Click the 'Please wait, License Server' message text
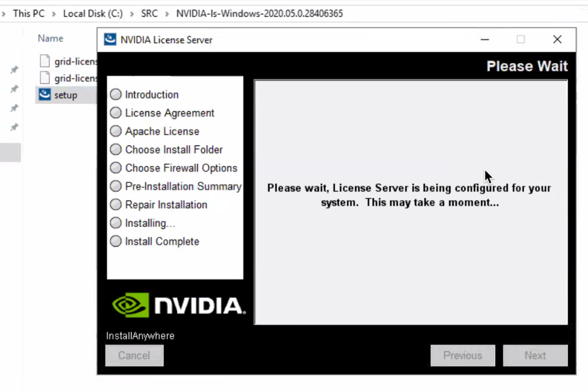The height and width of the screenshot is (392, 588). pyautogui.click(x=409, y=195)
